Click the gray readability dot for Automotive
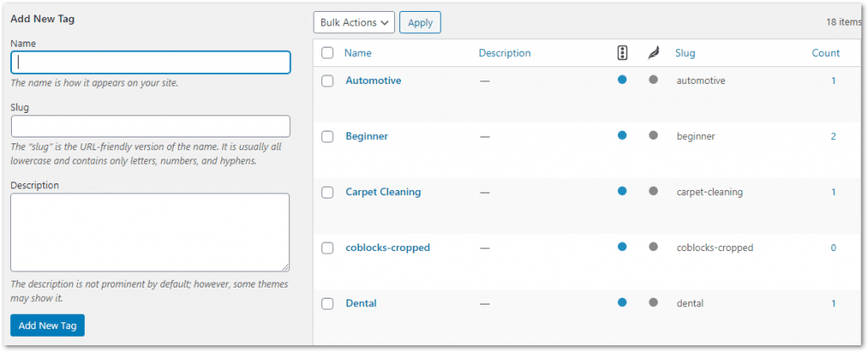Image resolution: width=868 pixels, height=352 pixels. 653,80
